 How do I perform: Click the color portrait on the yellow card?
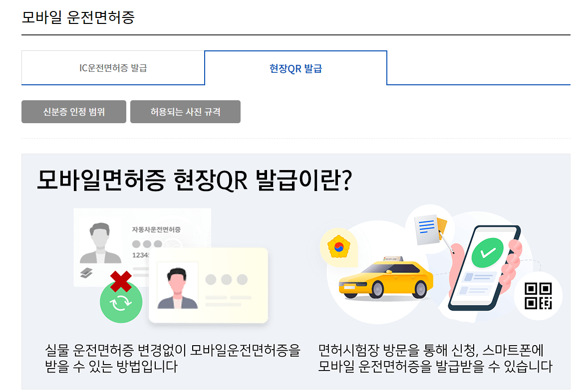coord(177,288)
